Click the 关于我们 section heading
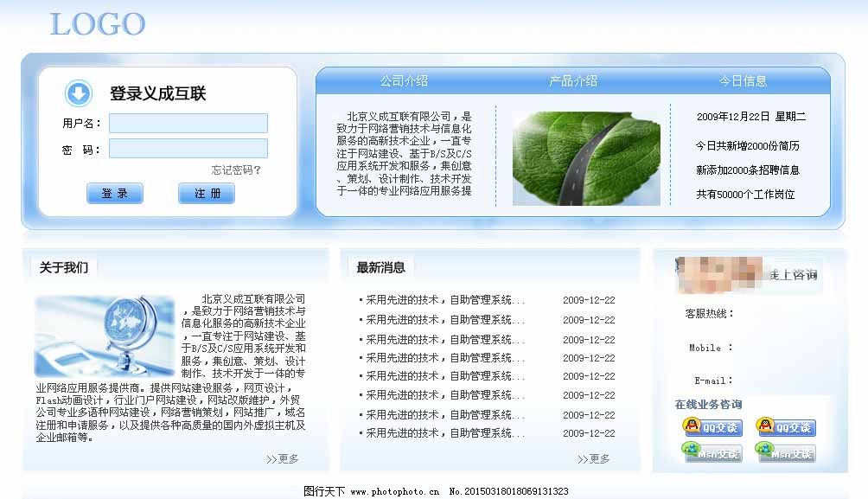 (64, 267)
